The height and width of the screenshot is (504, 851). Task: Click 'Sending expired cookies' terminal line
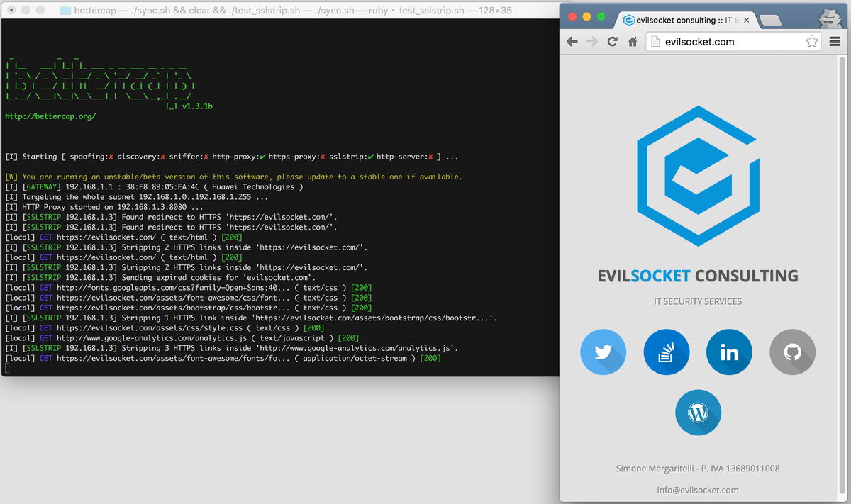(160, 278)
